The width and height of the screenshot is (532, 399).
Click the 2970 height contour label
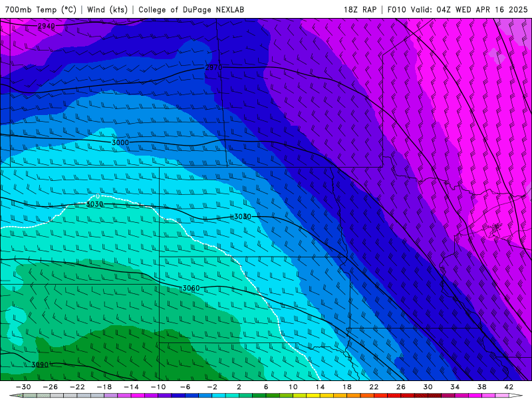tap(213, 68)
